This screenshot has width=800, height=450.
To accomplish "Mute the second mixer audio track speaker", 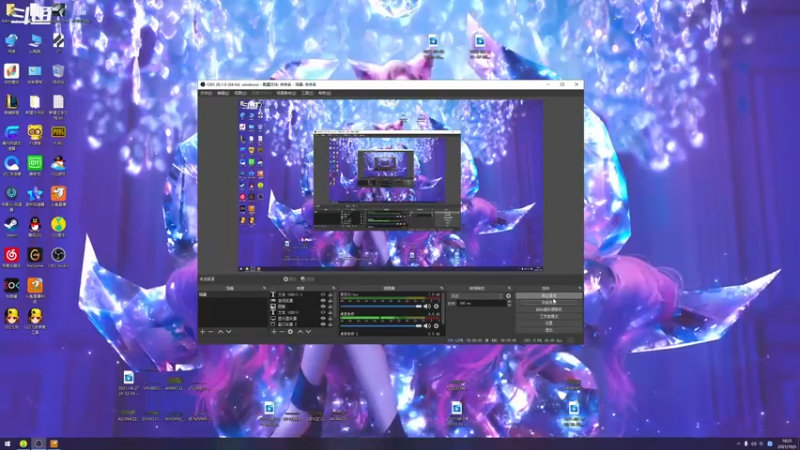I will (x=427, y=326).
